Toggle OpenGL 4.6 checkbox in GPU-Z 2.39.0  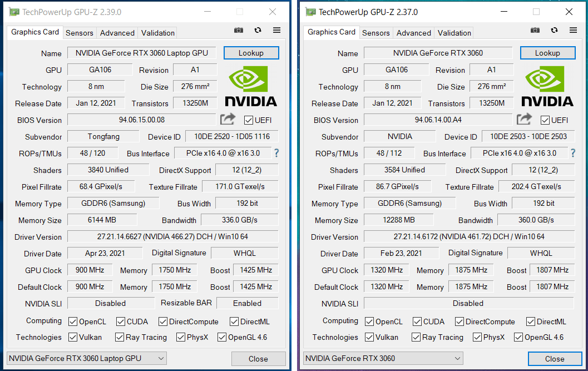pos(221,337)
